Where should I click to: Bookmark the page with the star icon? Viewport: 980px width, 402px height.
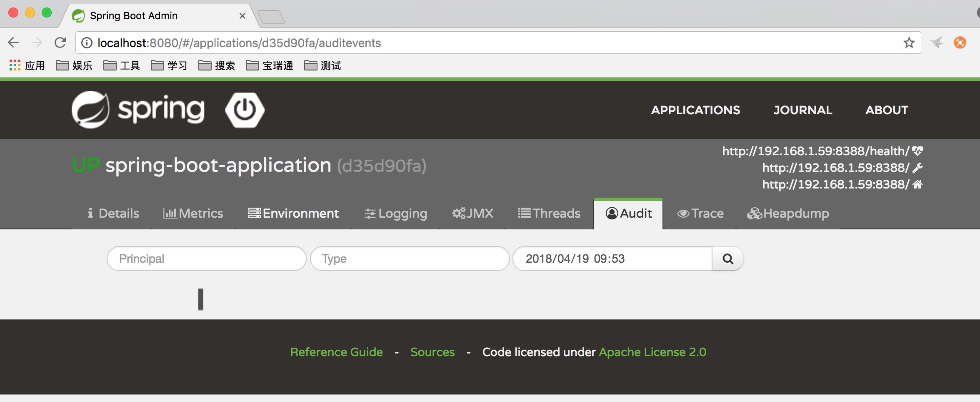908,42
